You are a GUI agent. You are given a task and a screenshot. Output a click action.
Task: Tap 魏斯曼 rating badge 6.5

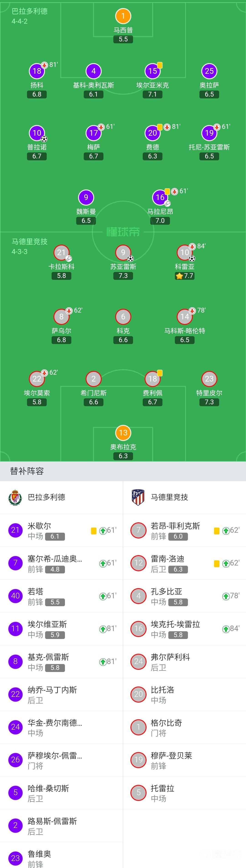(86, 221)
